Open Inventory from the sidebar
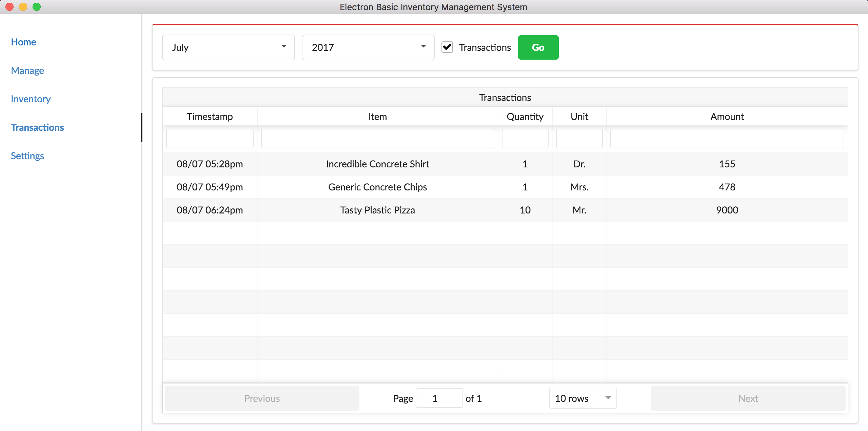The width and height of the screenshot is (868, 431). pos(31,99)
